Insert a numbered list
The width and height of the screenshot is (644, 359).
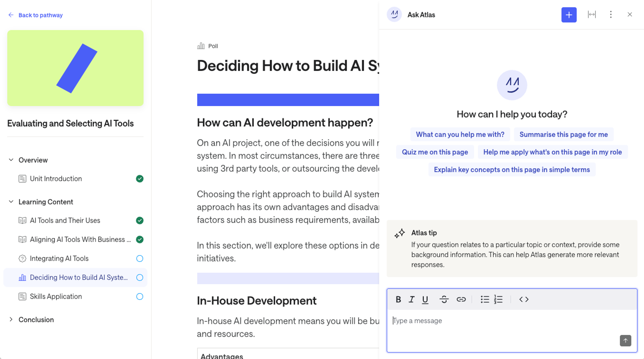[x=498, y=299]
